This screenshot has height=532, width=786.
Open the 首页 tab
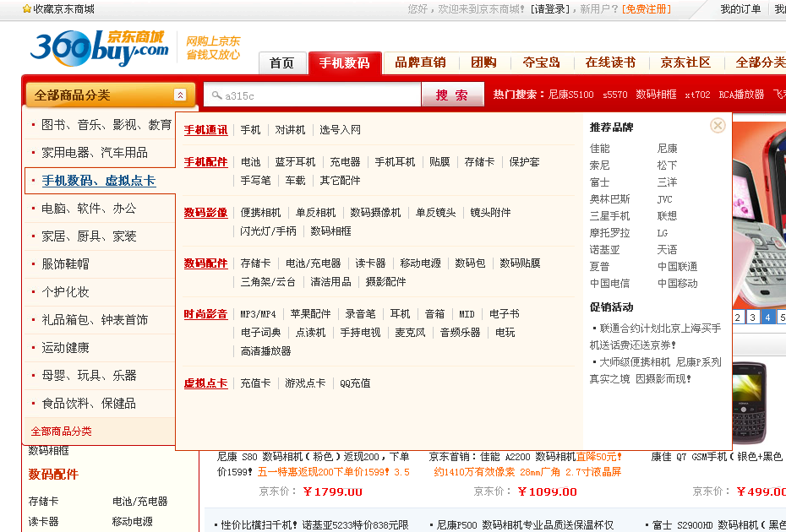pyautogui.click(x=282, y=63)
